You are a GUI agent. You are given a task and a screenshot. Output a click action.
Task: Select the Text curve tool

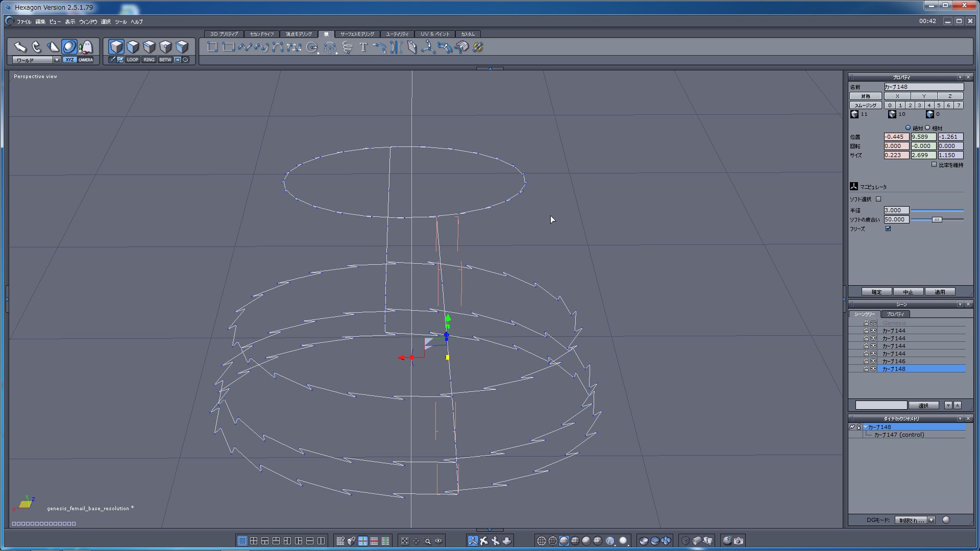[x=363, y=47]
